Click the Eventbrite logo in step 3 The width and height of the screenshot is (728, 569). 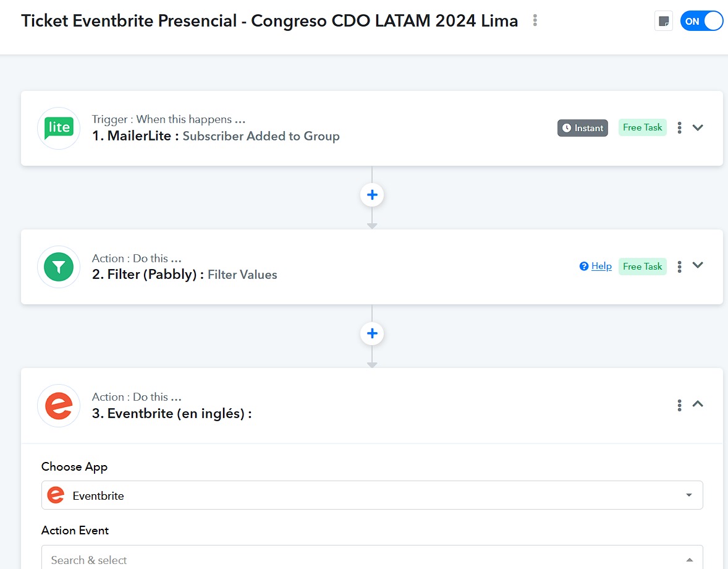click(59, 406)
